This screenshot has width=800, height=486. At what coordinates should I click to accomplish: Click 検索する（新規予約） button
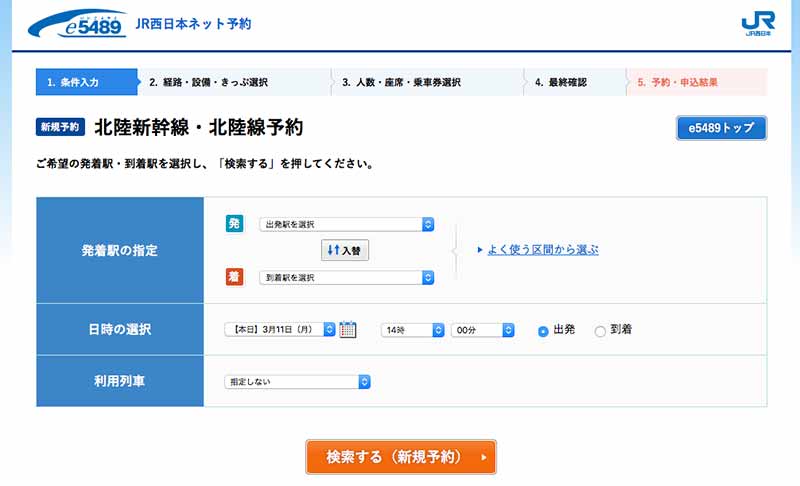point(401,457)
